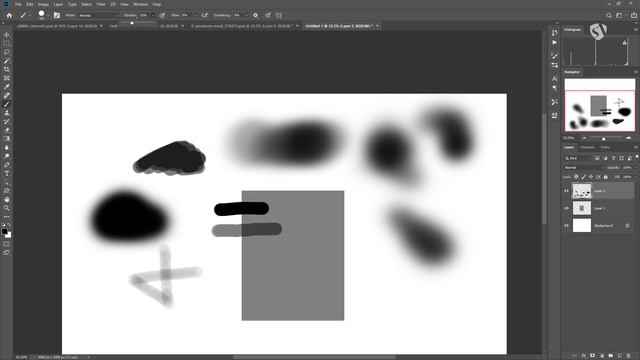This screenshot has height=360, width=640.
Task: Select the Crop tool
Action: [7, 69]
